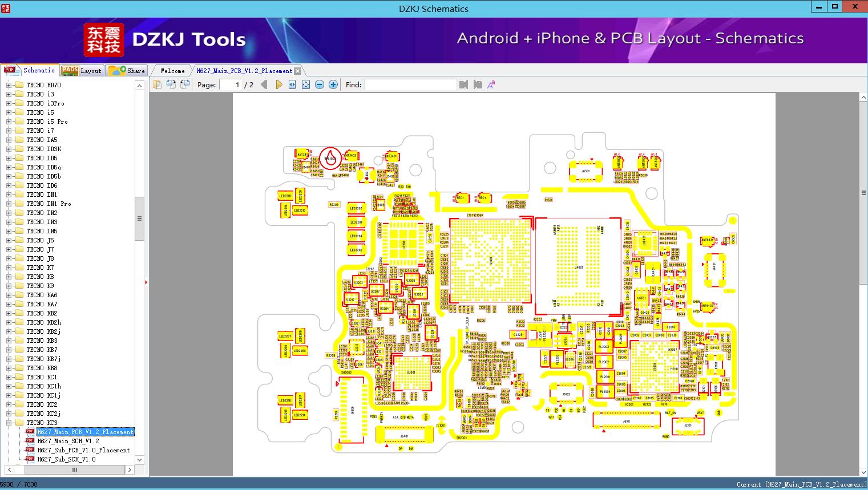
Task: Go to the next page arrow
Action: [x=278, y=84]
